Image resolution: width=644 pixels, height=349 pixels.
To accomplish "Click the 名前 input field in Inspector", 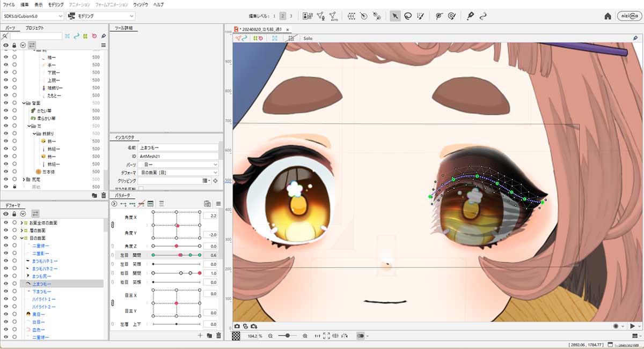I will [x=178, y=147].
